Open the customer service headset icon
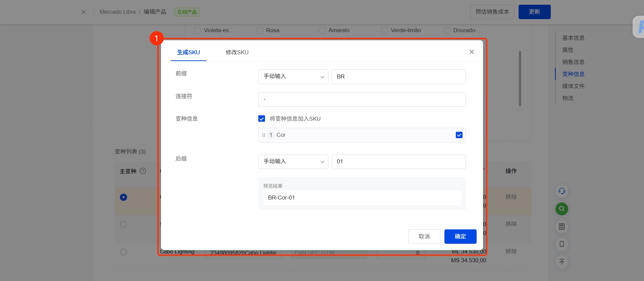 [562, 191]
